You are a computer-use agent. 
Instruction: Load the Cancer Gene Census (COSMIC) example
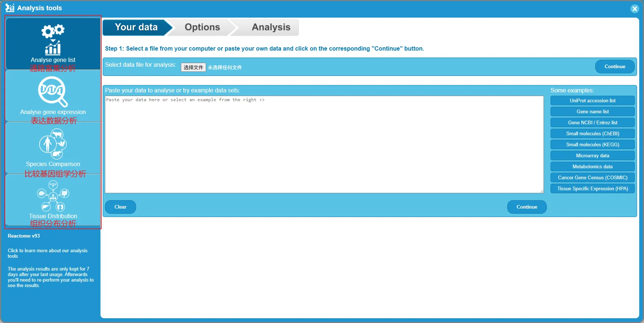click(592, 177)
